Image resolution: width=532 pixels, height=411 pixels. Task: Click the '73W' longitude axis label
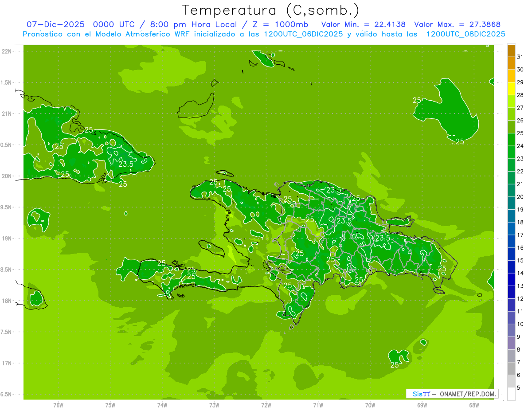click(214, 405)
